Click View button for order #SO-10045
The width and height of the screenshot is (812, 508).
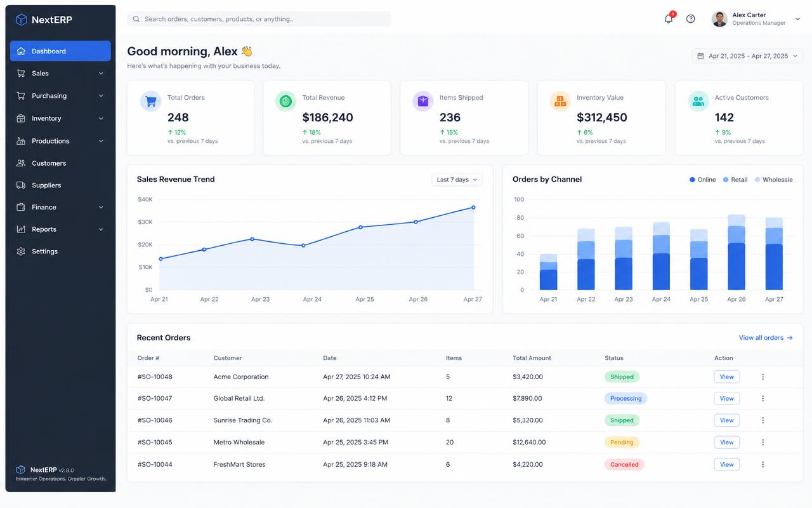(727, 443)
